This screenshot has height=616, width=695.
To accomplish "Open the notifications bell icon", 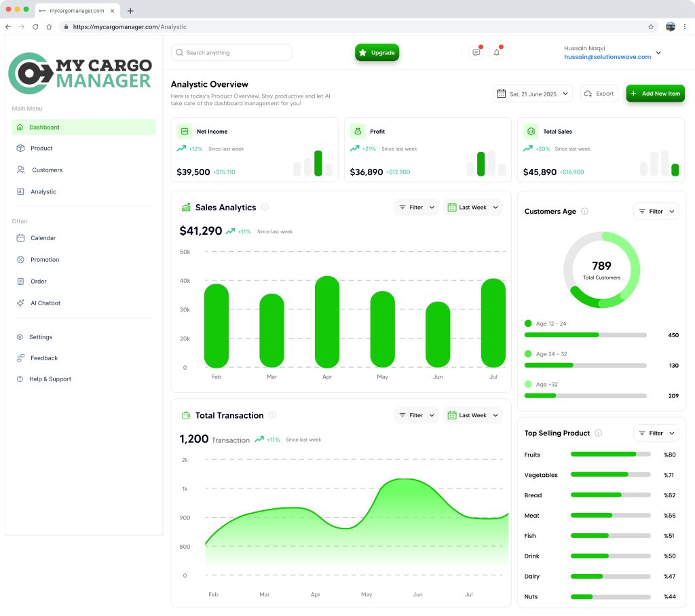I will click(x=496, y=53).
